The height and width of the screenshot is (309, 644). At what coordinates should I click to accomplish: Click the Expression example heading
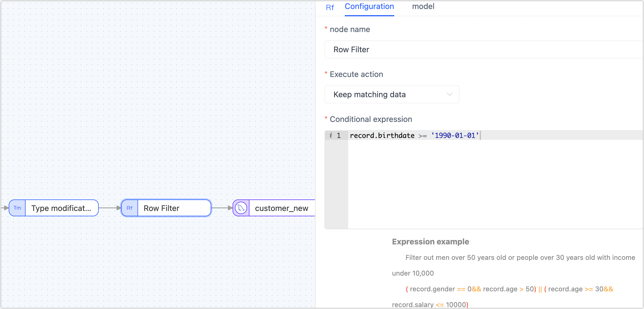[430, 242]
